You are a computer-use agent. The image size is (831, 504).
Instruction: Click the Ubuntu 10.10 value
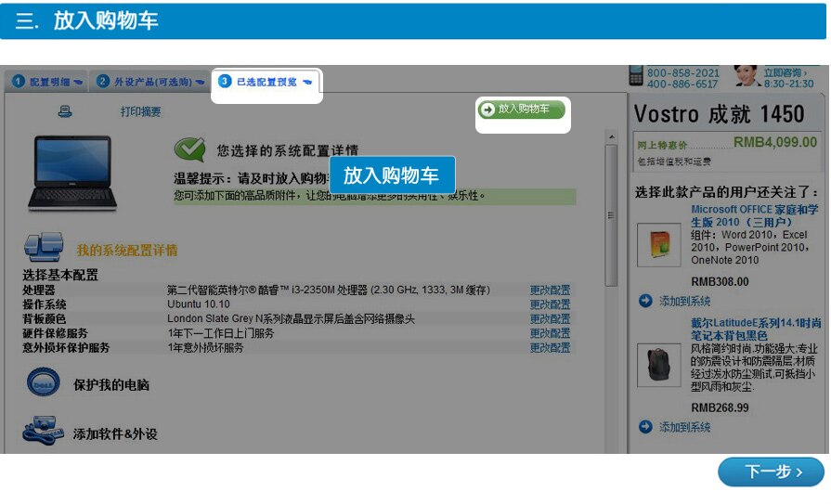(199, 304)
